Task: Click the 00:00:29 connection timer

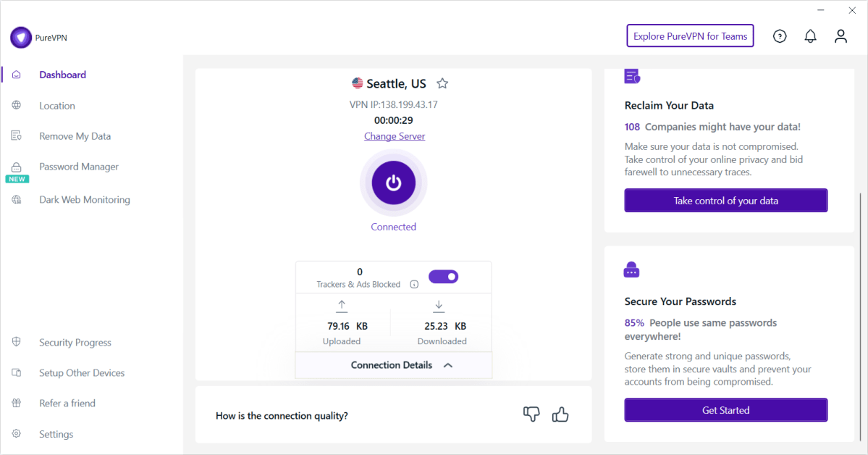Action: pos(394,120)
